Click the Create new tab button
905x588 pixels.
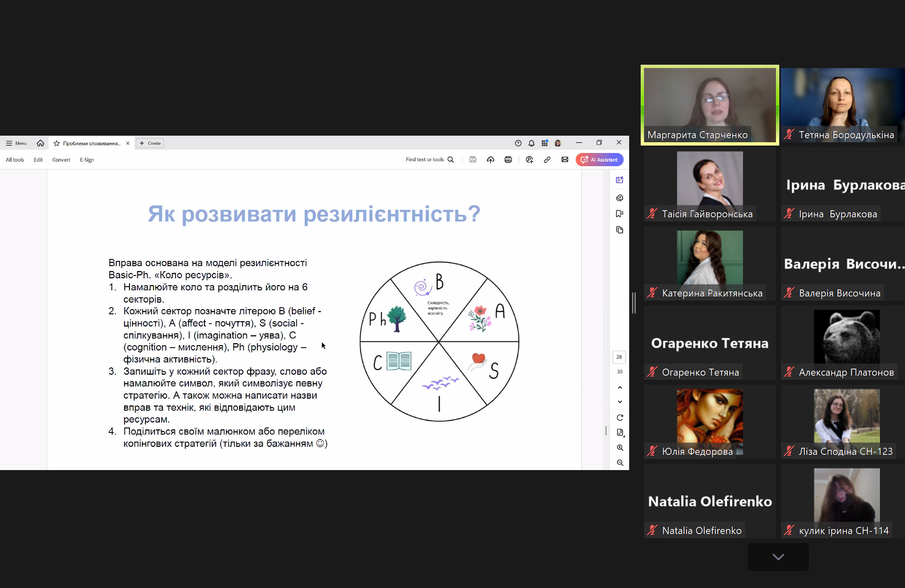tap(150, 143)
